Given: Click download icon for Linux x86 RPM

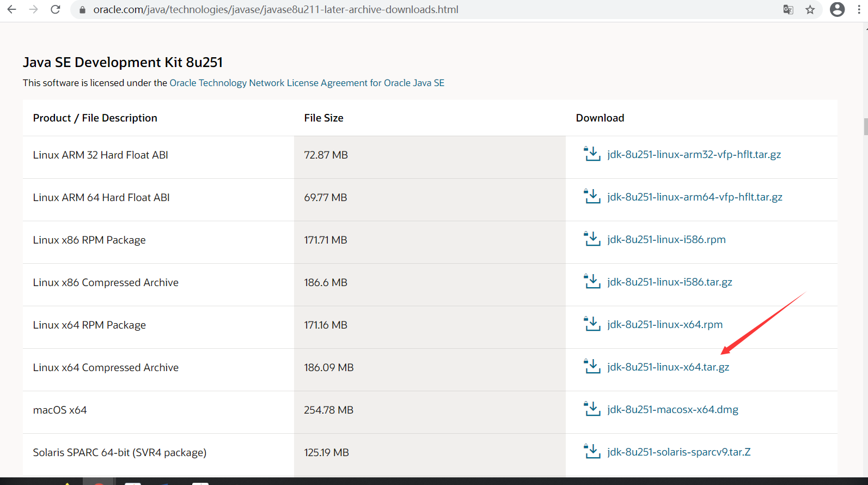Looking at the screenshot, I should (x=592, y=239).
